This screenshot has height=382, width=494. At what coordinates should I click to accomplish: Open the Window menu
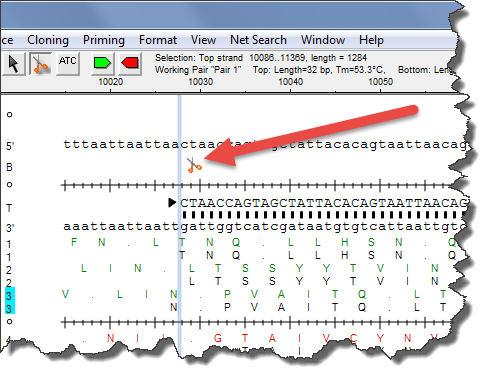(x=323, y=40)
